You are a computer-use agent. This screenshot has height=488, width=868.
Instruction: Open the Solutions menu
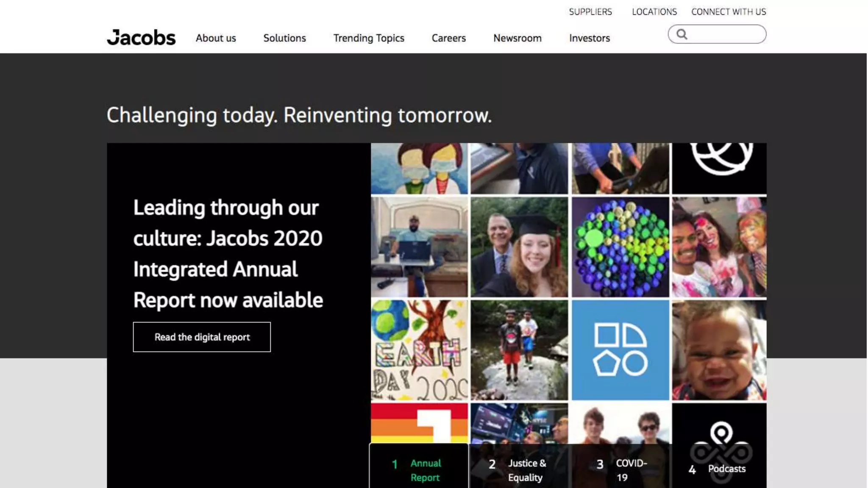[x=284, y=38]
